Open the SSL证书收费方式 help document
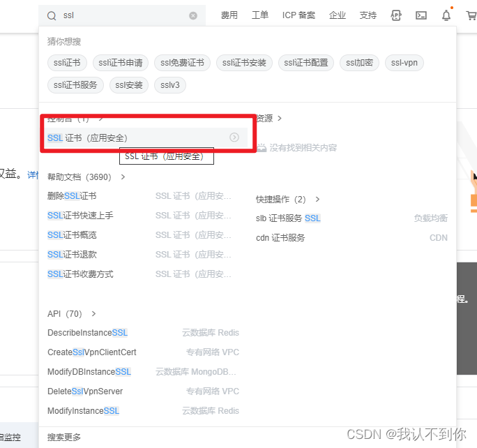Viewport: 477px width, 448px height. (x=80, y=274)
